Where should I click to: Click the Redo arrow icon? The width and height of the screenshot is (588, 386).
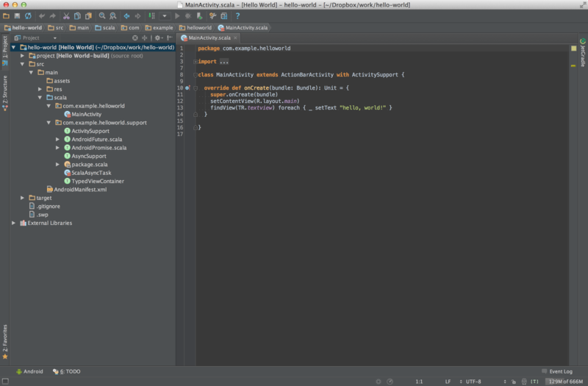[x=52, y=15]
